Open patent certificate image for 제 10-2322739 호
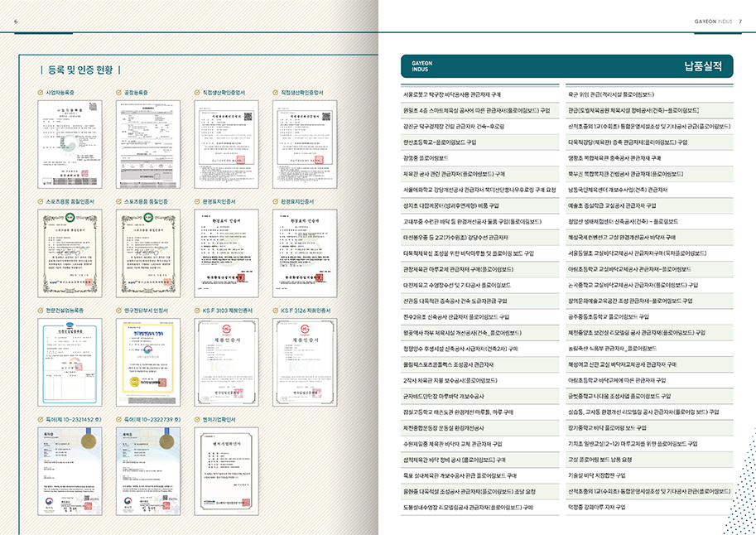The height and width of the screenshot is (535, 756). coord(148,470)
